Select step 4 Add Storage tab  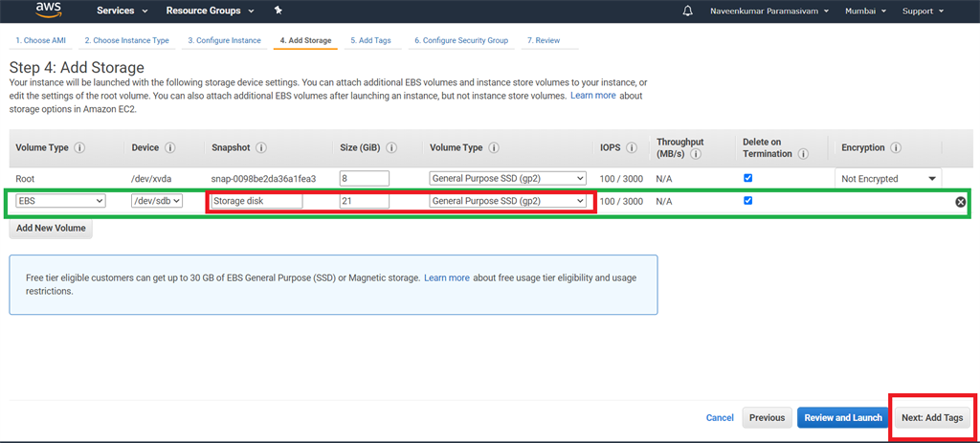point(305,40)
